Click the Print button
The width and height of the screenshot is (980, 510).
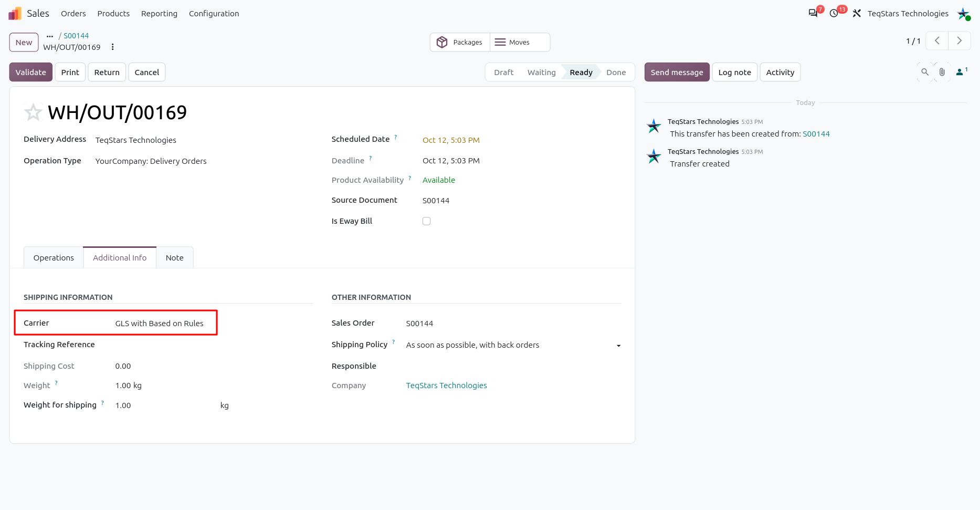click(70, 72)
